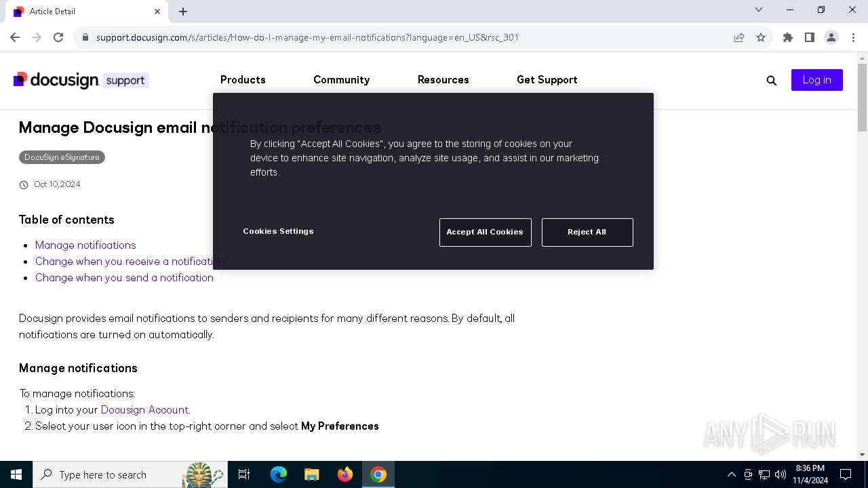Screen dimensions: 868x488
Task: Open the Resources menu
Action: (x=443, y=80)
